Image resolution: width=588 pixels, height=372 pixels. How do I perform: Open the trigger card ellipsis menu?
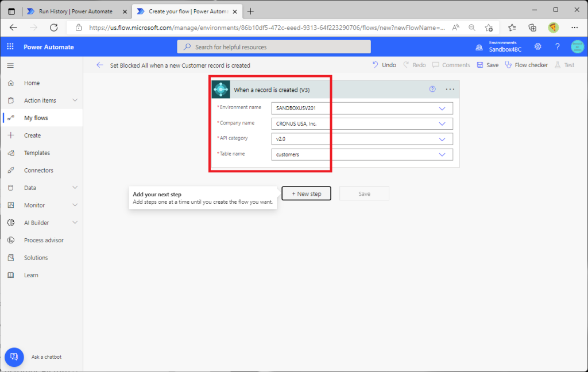(x=450, y=89)
